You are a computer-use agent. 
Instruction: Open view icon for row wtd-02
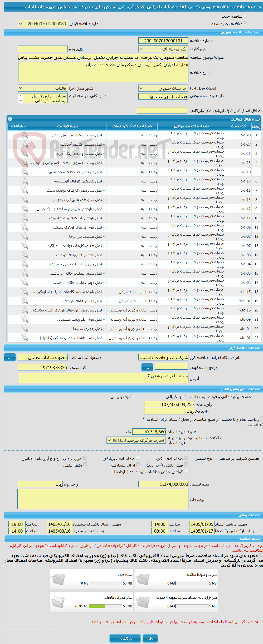pyautogui.click(x=24, y=338)
